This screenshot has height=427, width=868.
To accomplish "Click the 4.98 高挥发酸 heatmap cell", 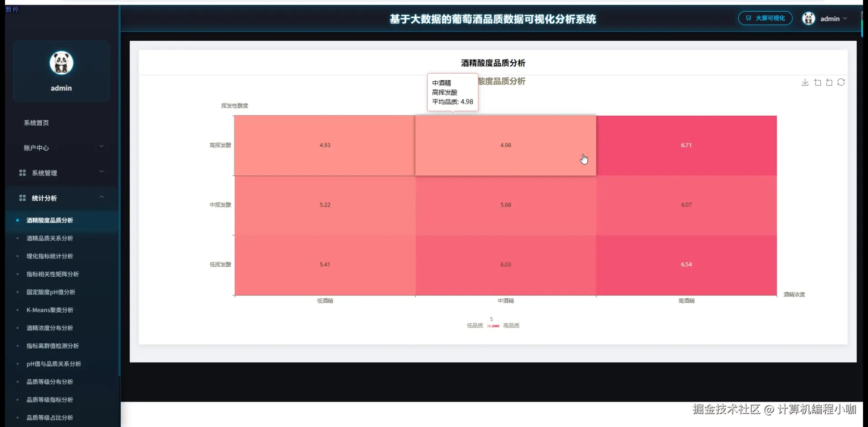I will pyautogui.click(x=506, y=145).
